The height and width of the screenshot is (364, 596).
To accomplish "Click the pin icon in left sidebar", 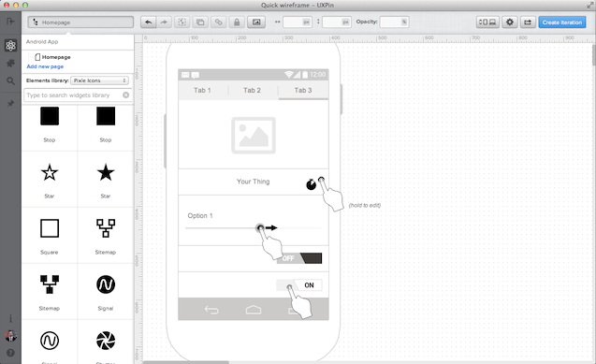I will [x=10, y=103].
